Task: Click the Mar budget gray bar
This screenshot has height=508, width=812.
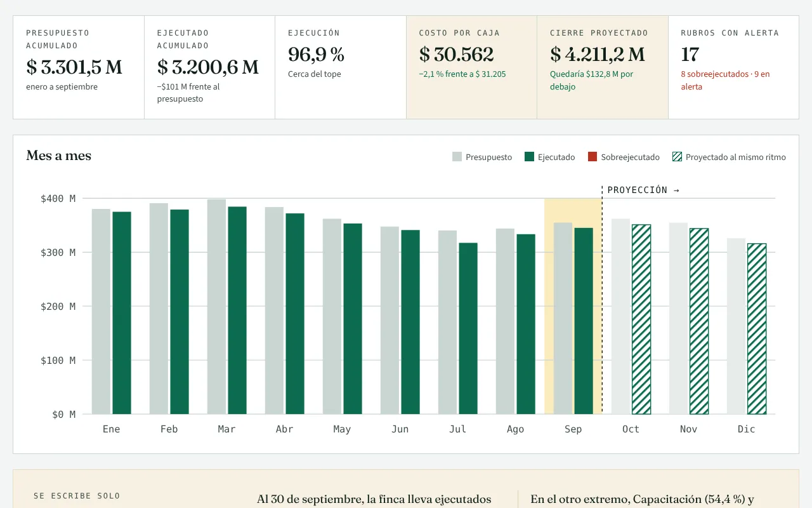Action: tap(216, 307)
